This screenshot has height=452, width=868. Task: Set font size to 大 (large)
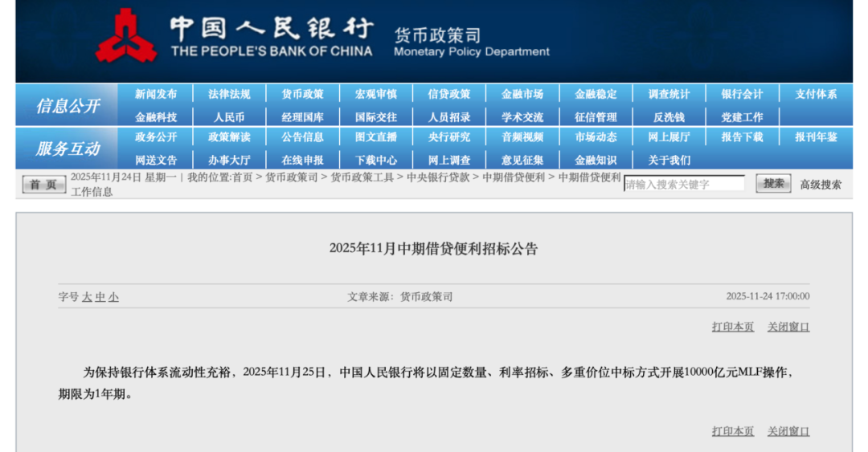click(87, 297)
